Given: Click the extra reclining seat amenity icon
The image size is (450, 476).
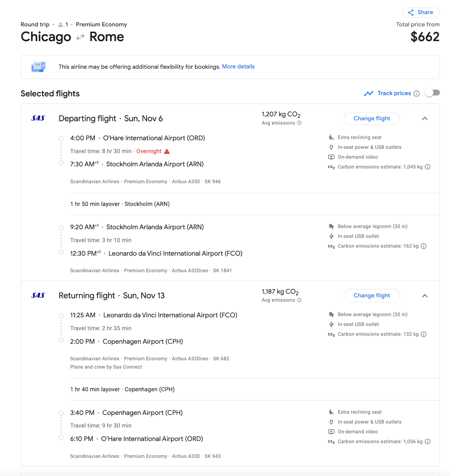Looking at the screenshot, I should click(332, 137).
